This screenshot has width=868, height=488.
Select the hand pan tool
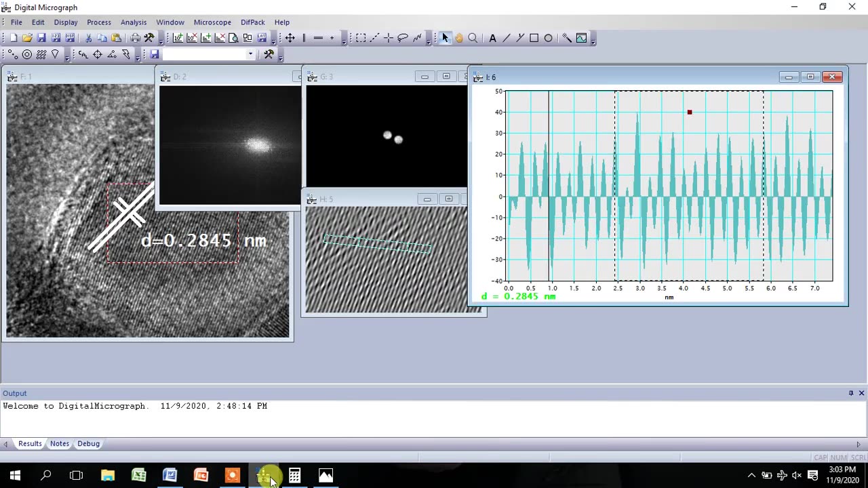coord(459,38)
